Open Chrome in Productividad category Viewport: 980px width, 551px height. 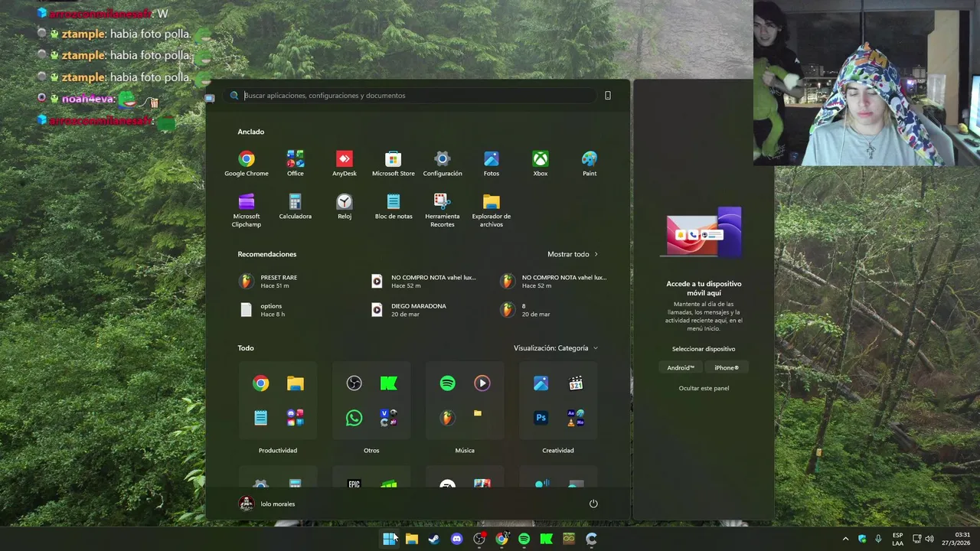coord(261,383)
